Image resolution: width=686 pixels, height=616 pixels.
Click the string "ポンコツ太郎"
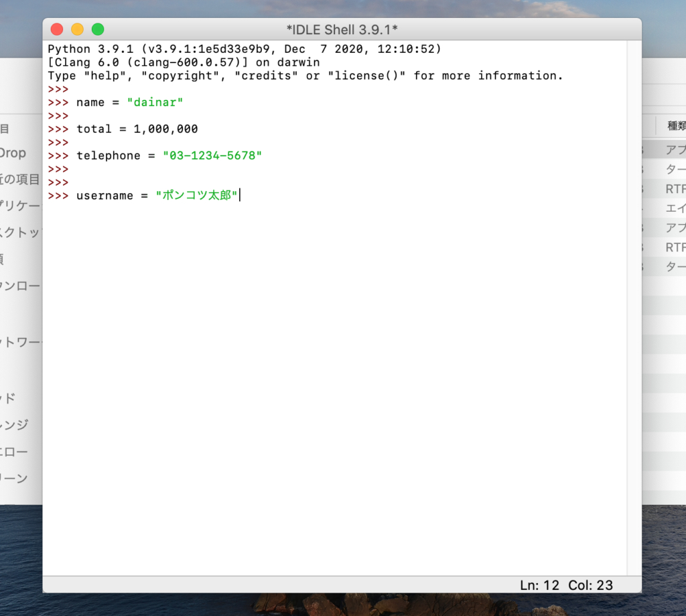196,195
